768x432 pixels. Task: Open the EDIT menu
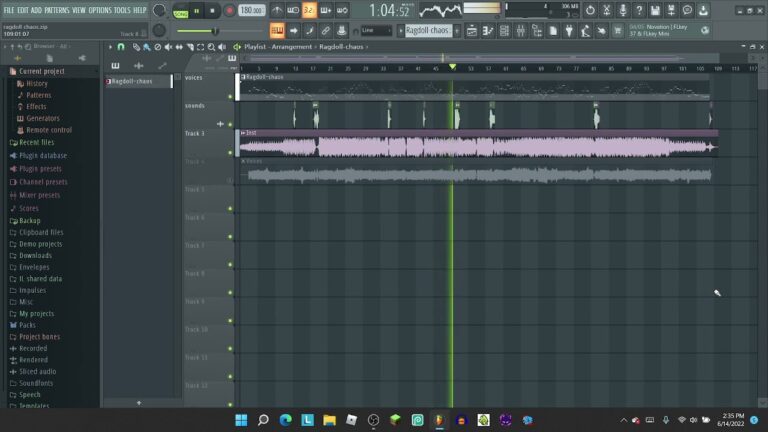tap(23, 10)
